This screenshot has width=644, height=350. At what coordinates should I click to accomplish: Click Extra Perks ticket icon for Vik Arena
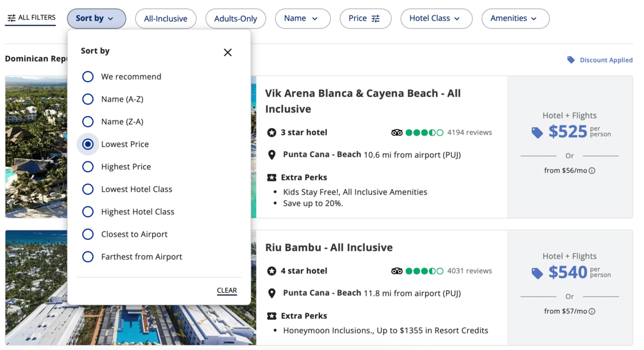click(x=272, y=178)
